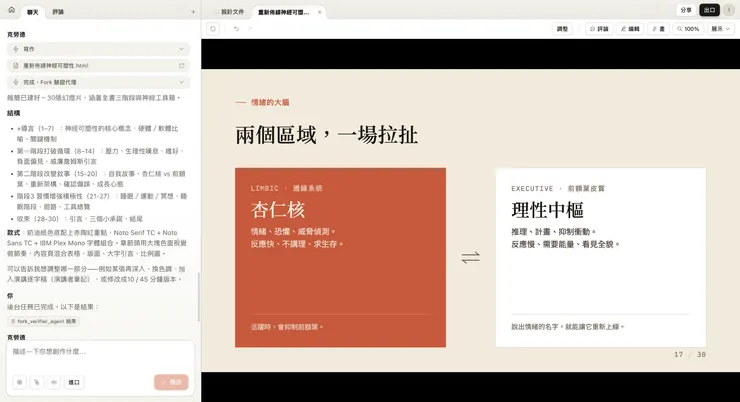
Task: Focus the 描述一下你想創作什麼 input field
Action: [100, 352]
